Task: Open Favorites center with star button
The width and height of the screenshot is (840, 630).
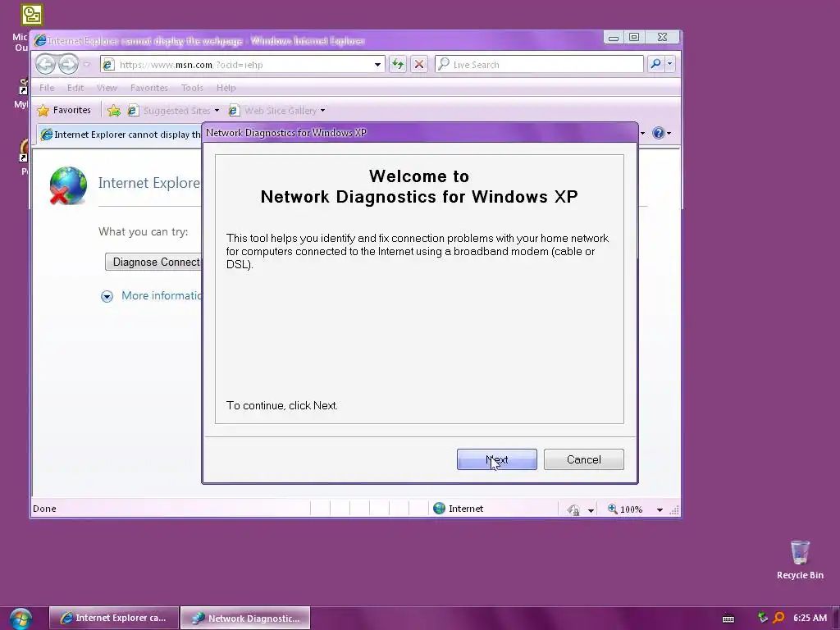Action: pyautogui.click(x=64, y=111)
